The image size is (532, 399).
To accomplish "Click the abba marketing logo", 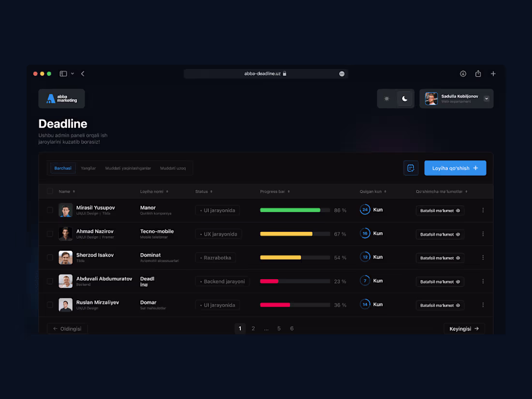I will (x=61, y=98).
